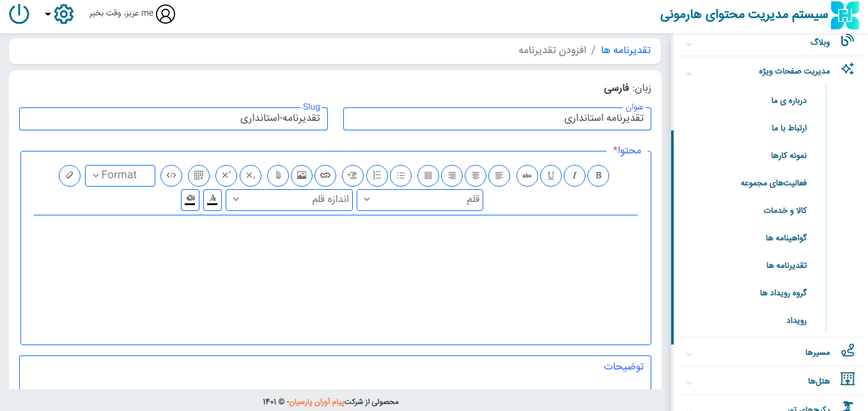Pick the text font color swatch

click(x=213, y=199)
